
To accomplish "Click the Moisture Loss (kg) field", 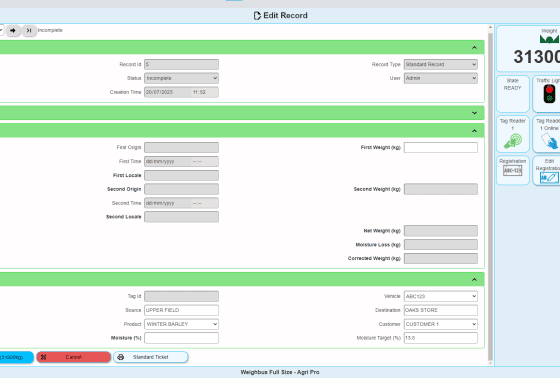I will click(441, 245).
